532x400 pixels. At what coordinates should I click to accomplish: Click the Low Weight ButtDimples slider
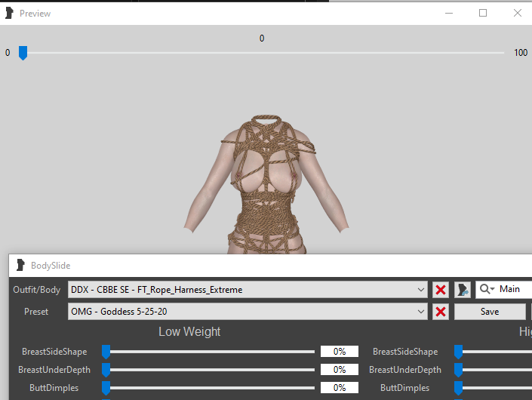pyautogui.click(x=208, y=388)
